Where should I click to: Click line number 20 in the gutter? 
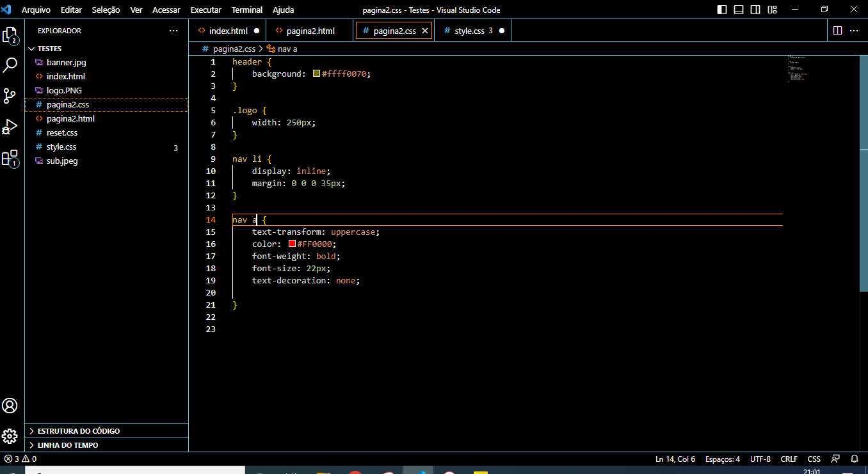[x=211, y=292]
